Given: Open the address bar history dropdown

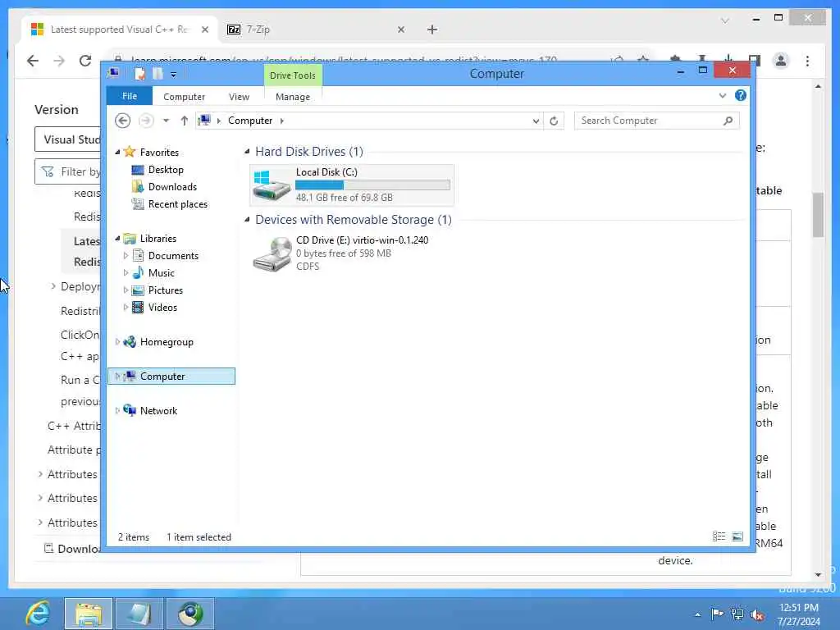Looking at the screenshot, I should pos(535,121).
